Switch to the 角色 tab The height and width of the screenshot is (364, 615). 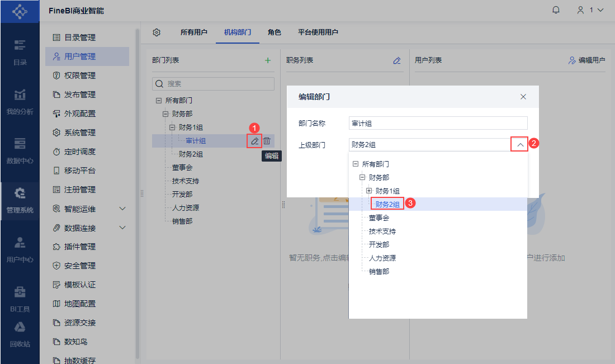click(x=274, y=32)
